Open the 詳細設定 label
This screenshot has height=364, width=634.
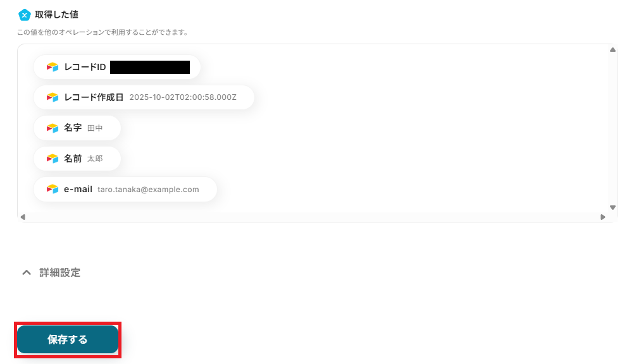60,273
